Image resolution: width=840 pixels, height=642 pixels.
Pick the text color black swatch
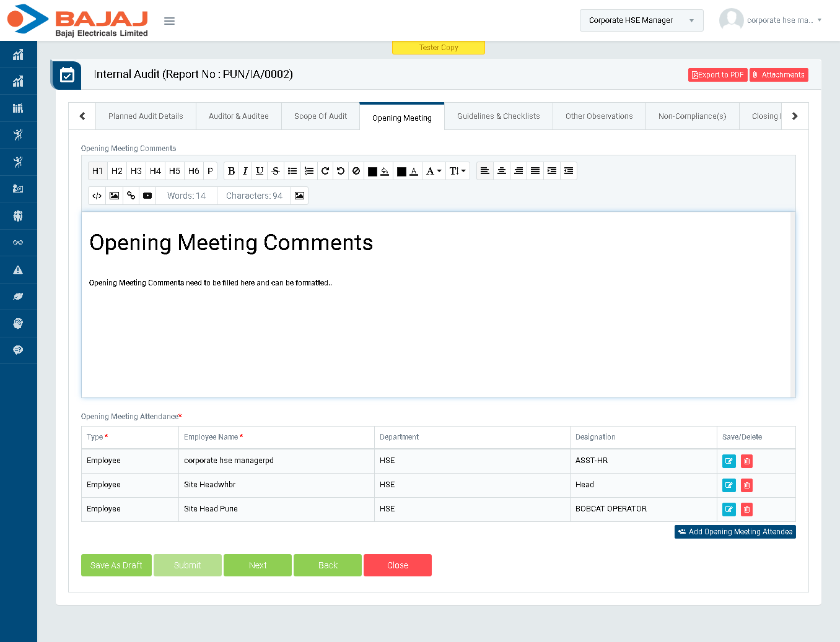point(401,171)
